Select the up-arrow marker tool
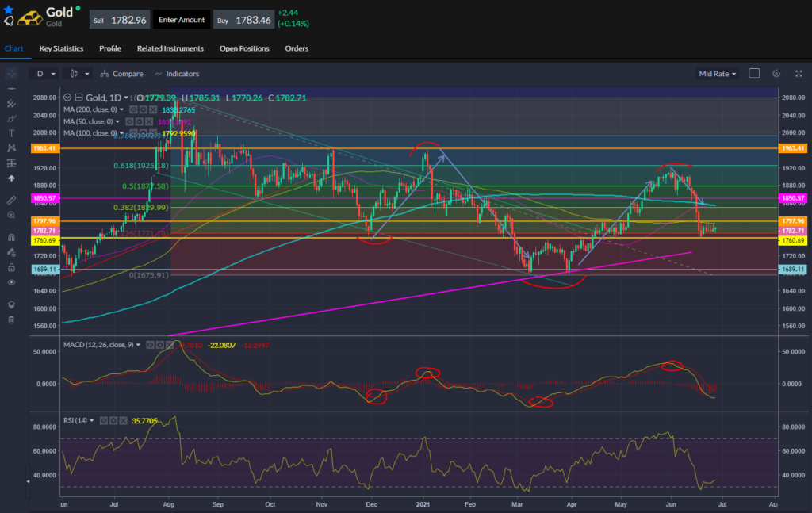Viewport: 812px width, 513px height. coord(11,178)
